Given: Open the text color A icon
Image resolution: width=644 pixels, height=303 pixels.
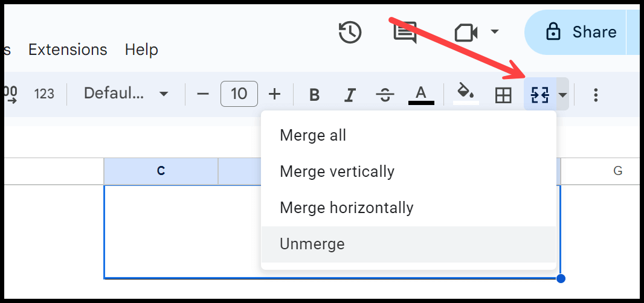Looking at the screenshot, I should coord(421,95).
